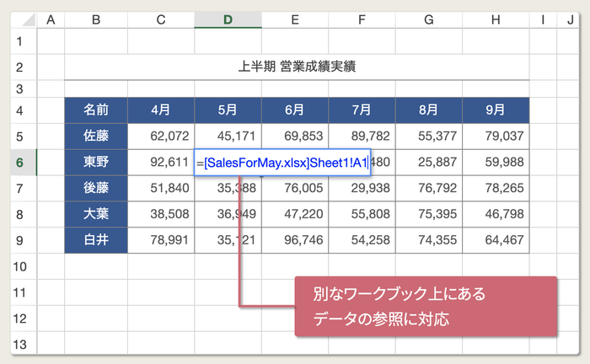The width and height of the screenshot is (590, 364).
Task: Click the formula edit cell with SalesForMay.xlsx
Action: point(282,163)
